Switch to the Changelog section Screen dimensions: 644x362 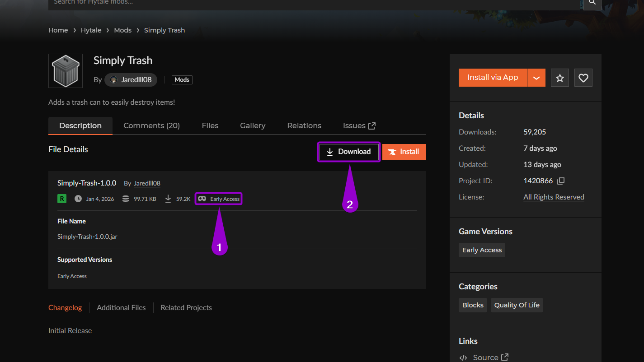click(x=65, y=307)
